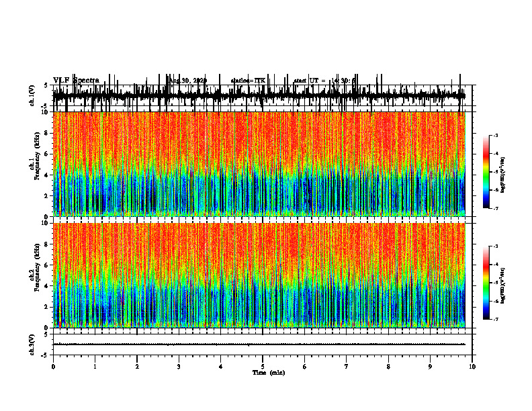Select the "ch.3(V)" axis label

coord(32,345)
